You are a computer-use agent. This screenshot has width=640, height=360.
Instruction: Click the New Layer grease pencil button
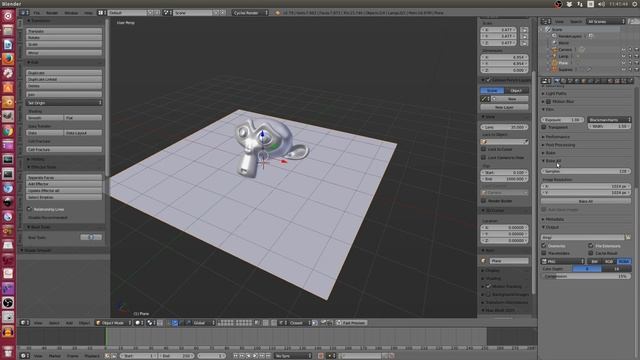(x=504, y=107)
